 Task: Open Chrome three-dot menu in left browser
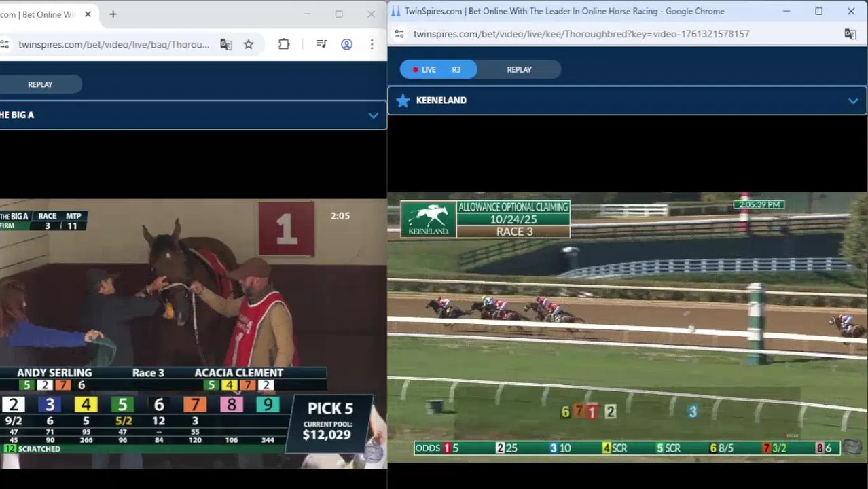[372, 44]
